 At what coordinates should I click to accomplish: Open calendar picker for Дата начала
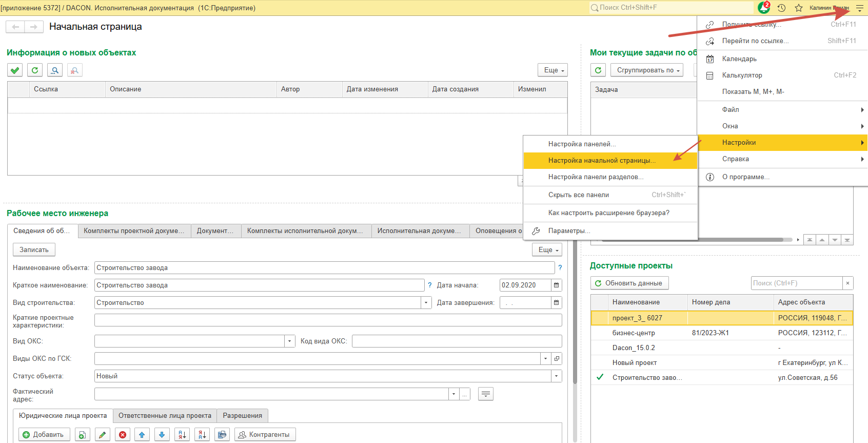click(x=556, y=285)
